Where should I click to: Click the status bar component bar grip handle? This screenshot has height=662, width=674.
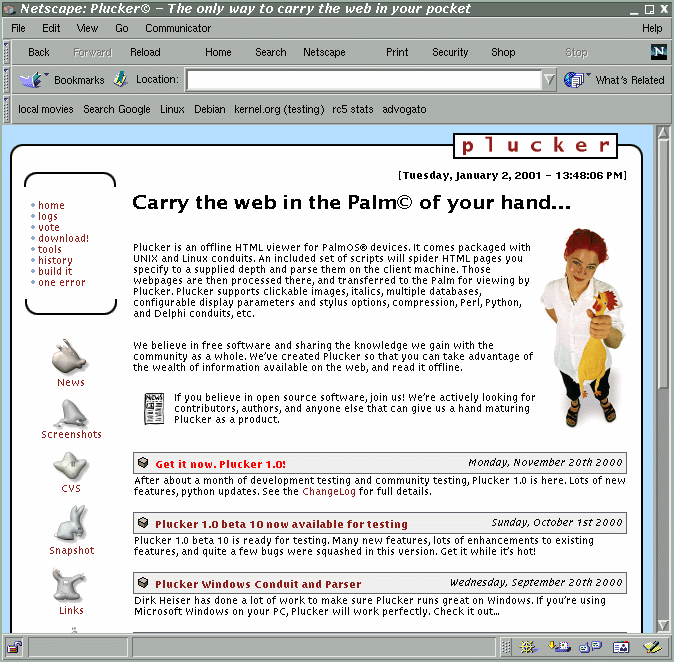pyautogui.click(x=506, y=647)
